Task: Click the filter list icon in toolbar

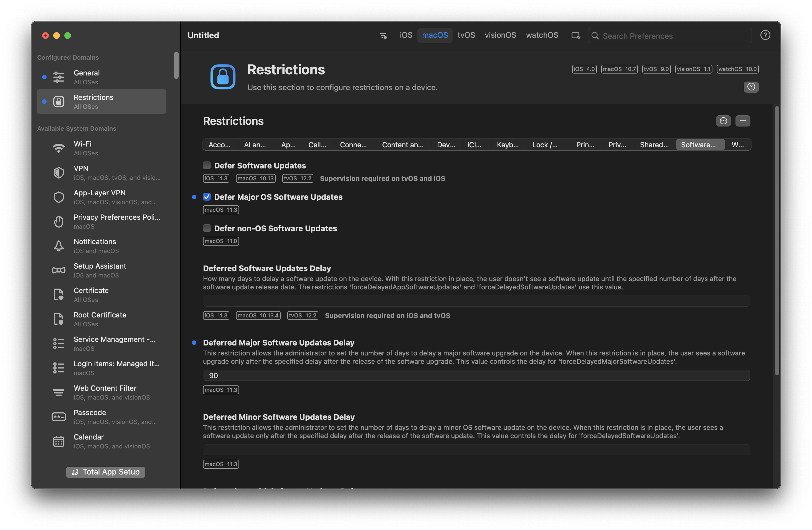Action: (383, 36)
